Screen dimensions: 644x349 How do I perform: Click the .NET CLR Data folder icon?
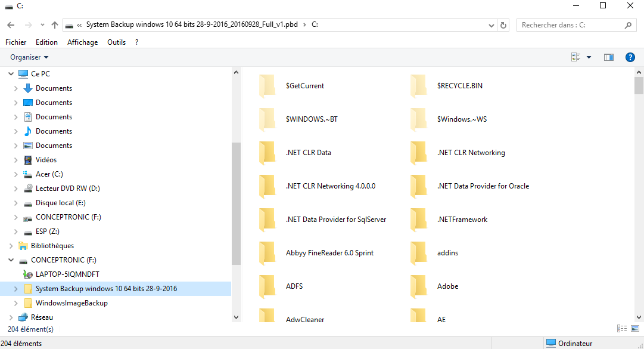pos(267,153)
